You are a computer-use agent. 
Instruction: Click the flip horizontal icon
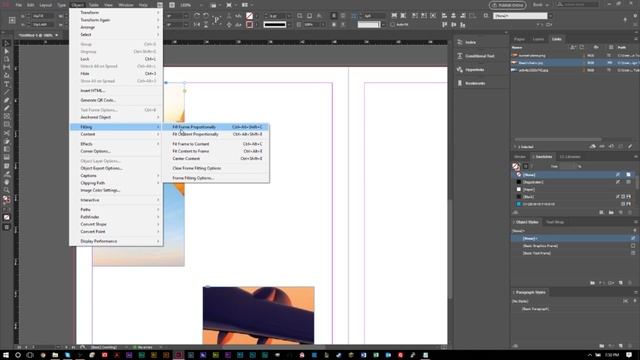click(x=197, y=24)
